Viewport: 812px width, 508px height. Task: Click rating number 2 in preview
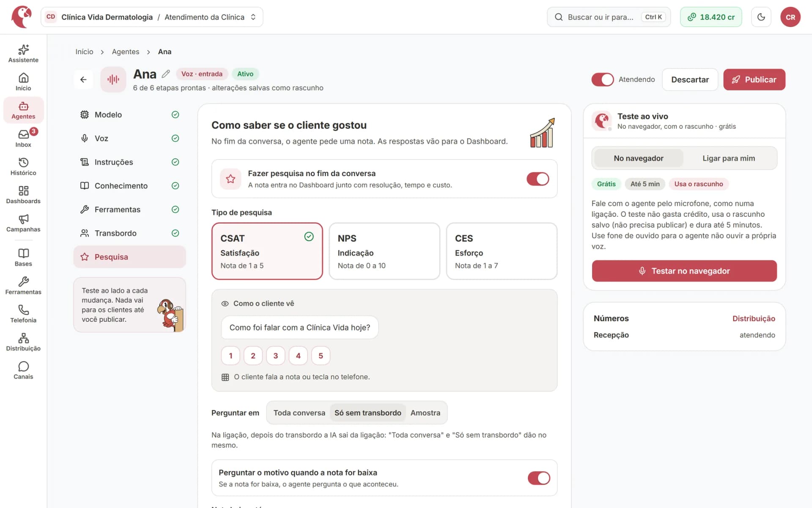[x=253, y=356]
